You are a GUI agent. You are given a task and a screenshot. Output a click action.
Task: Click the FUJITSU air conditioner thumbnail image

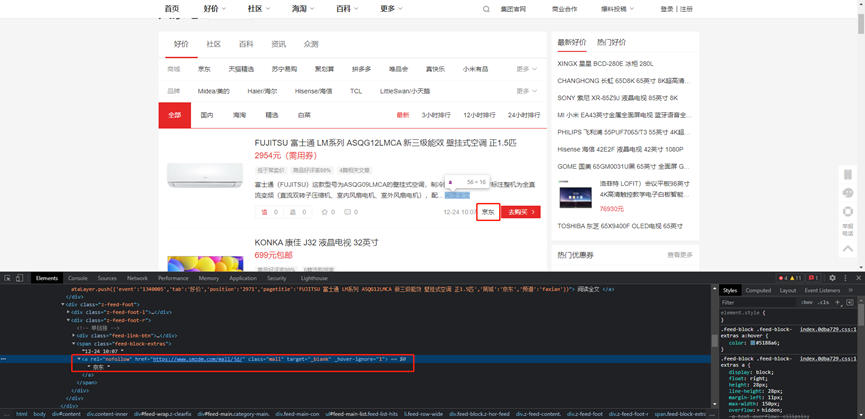pyautogui.click(x=205, y=175)
